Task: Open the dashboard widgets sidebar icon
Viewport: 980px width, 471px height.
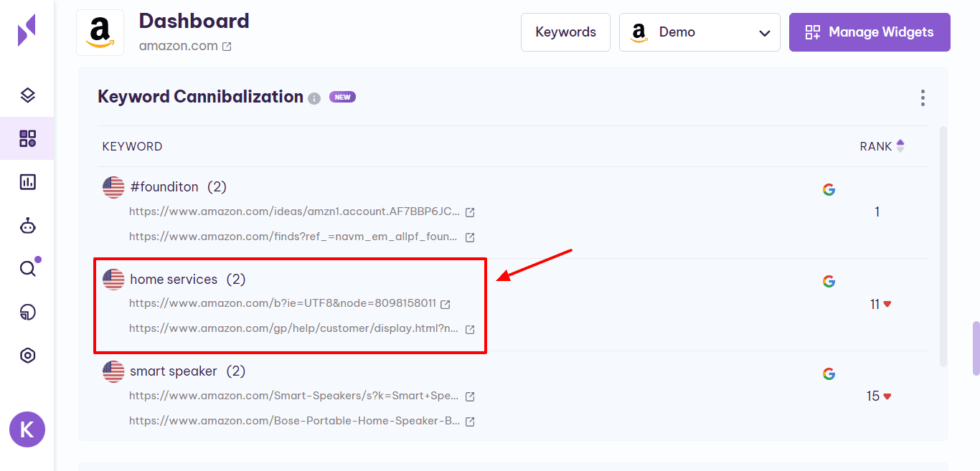Action: coord(27,138)
